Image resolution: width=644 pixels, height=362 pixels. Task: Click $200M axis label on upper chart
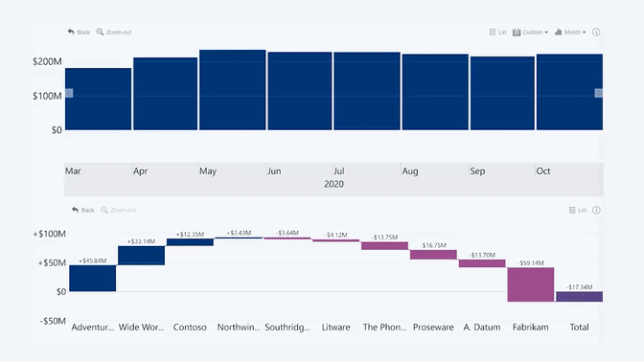point(47,61)
